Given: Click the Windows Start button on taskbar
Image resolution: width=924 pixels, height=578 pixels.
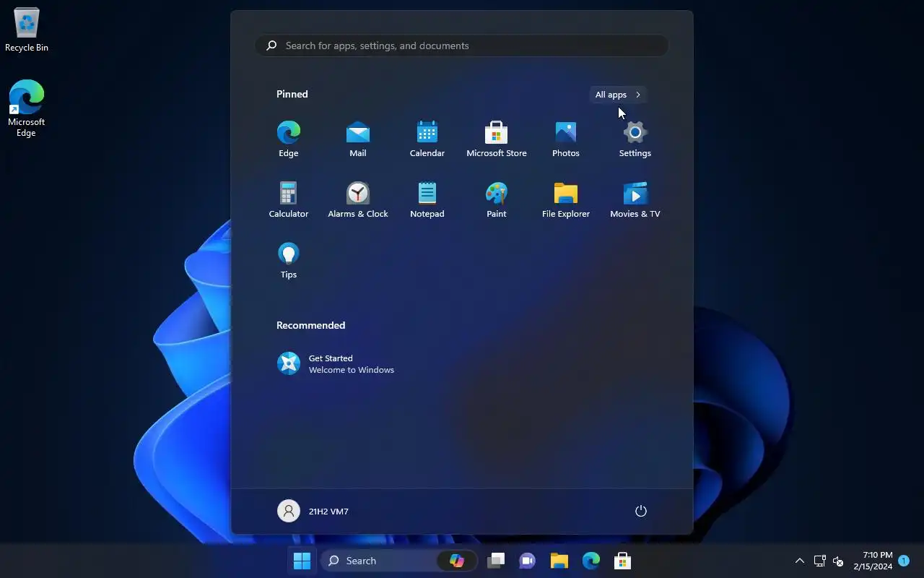Looking at the screenshot, I should click(302, 561).
